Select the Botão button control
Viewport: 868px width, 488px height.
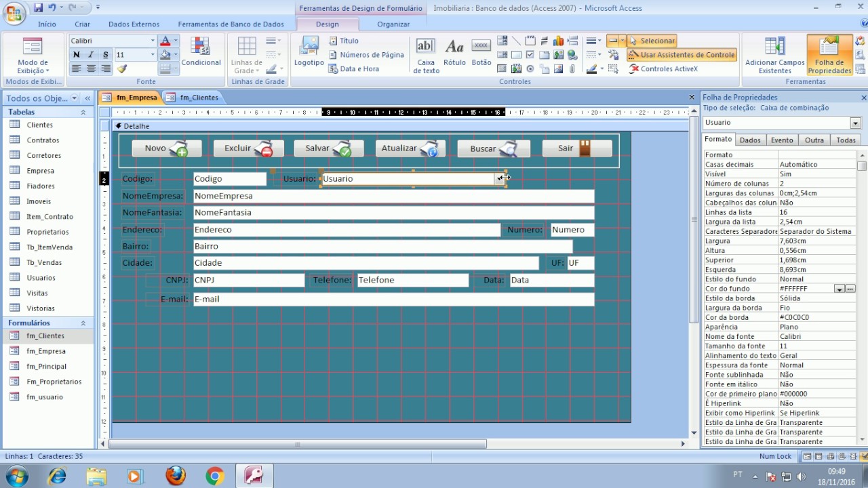pyautogui.click(x=481, y=52)
